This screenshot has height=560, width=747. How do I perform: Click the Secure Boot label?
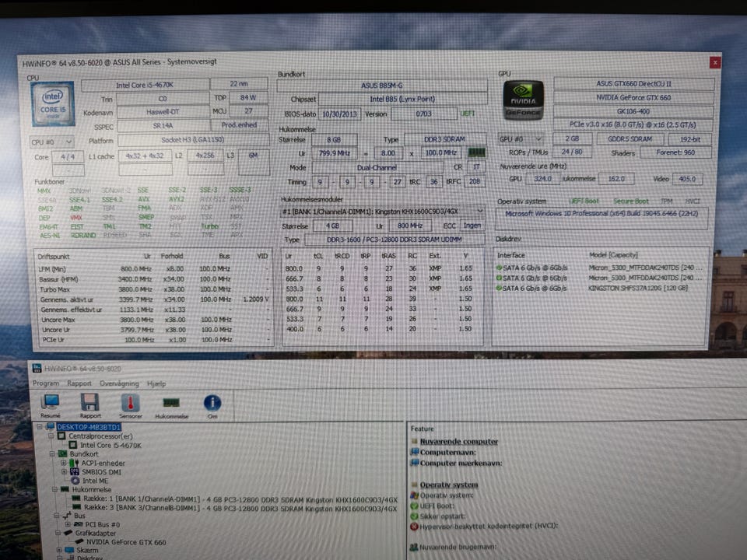click(x=631, y=201)
